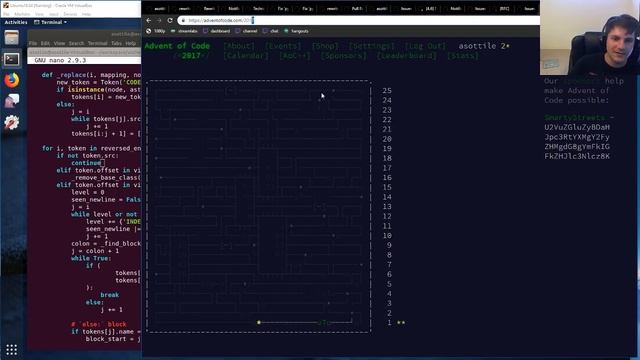Screen dimensions: 640x360
Task: Open the hangouts bookmark
Action: point(296,31)
